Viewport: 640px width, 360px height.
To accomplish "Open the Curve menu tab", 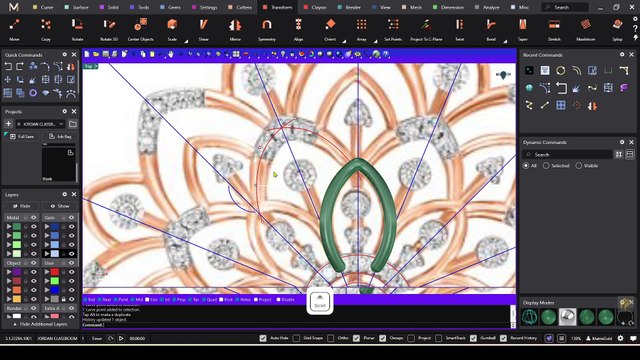I will tap(43, 7).
